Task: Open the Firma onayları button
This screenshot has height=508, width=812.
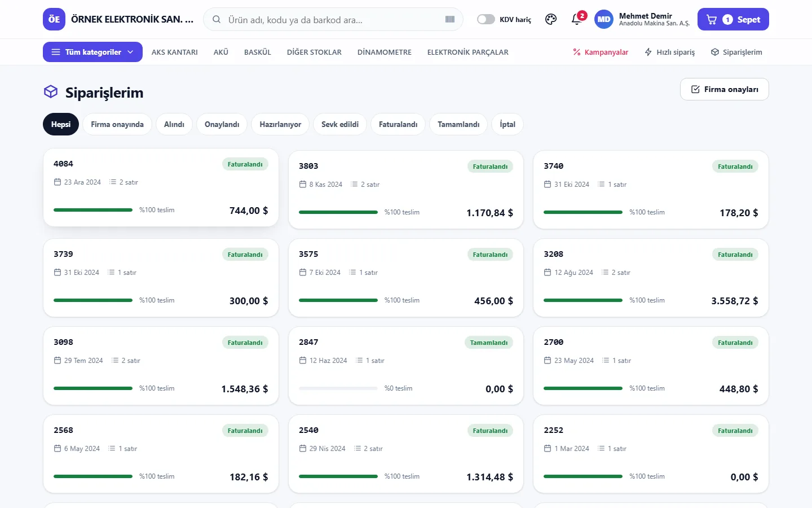Action: tap(725, 89)
